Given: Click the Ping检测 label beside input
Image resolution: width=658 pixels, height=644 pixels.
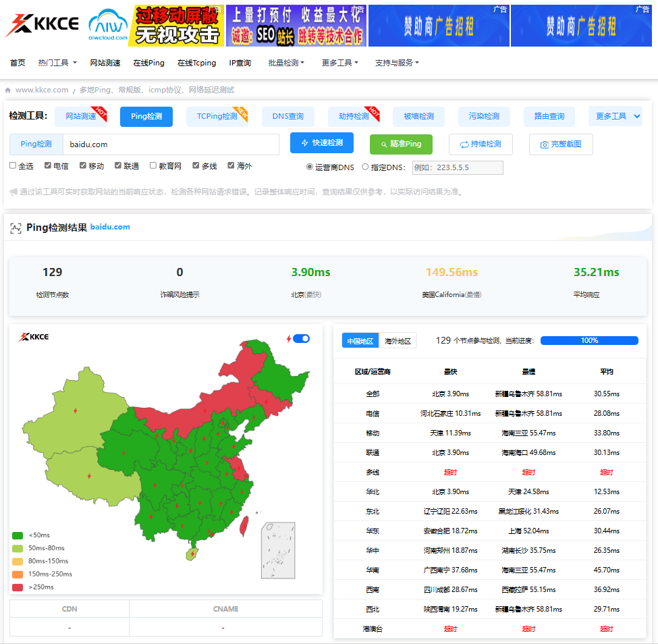Looking at the screenshot, I should tap(36, 144).
